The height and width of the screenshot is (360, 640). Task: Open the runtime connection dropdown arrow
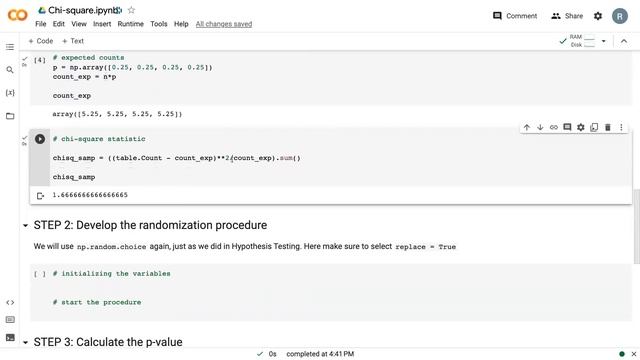click(604, 41)
